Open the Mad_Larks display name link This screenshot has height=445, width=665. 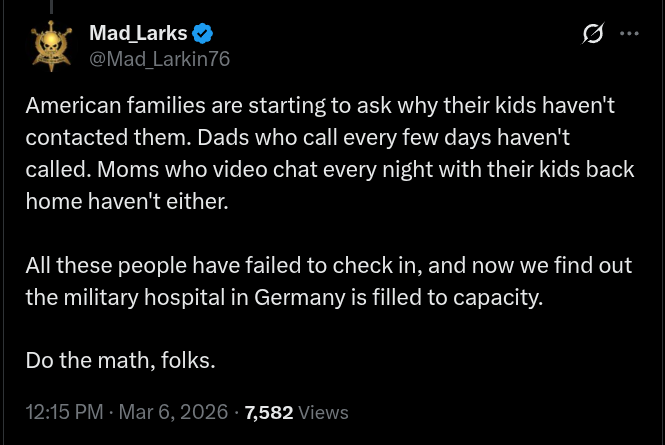point(138,33)
